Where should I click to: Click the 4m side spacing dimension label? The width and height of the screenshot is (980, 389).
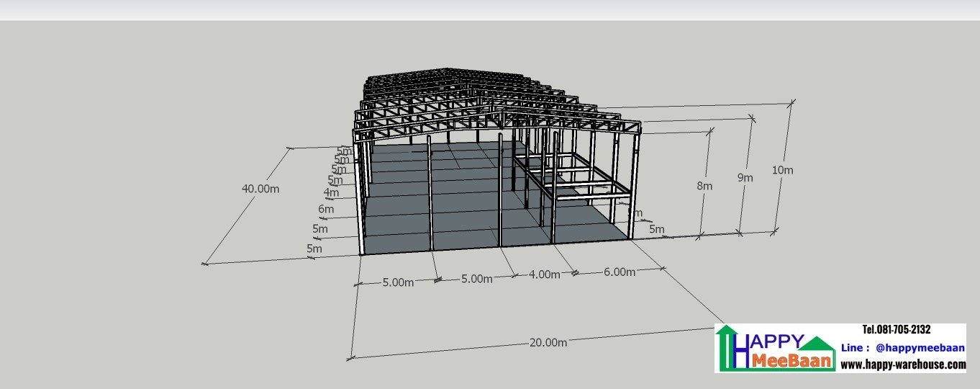click(331, 192)
